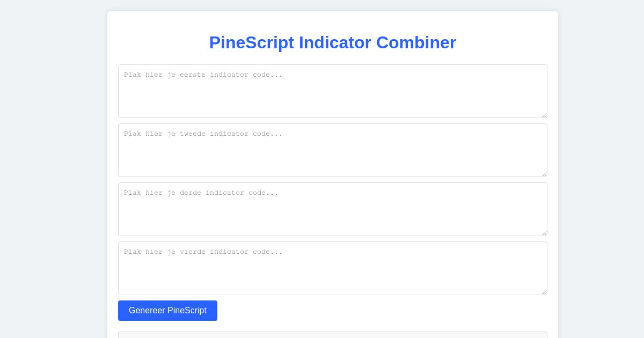Click the resize grip of the third textarea
This screenshot has height=338, width=644.
point(544,233)
